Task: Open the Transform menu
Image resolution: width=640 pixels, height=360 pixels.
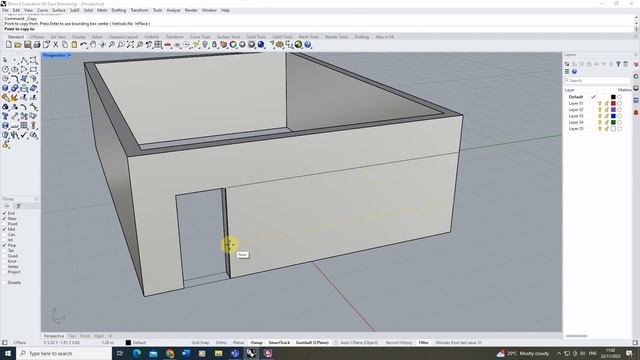Action: [x=139, y=10]
